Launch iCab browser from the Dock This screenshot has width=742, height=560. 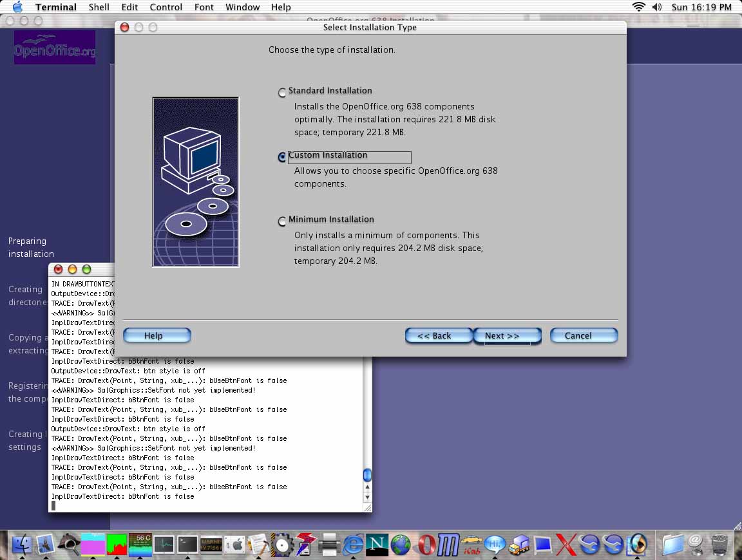click(471, 545)
